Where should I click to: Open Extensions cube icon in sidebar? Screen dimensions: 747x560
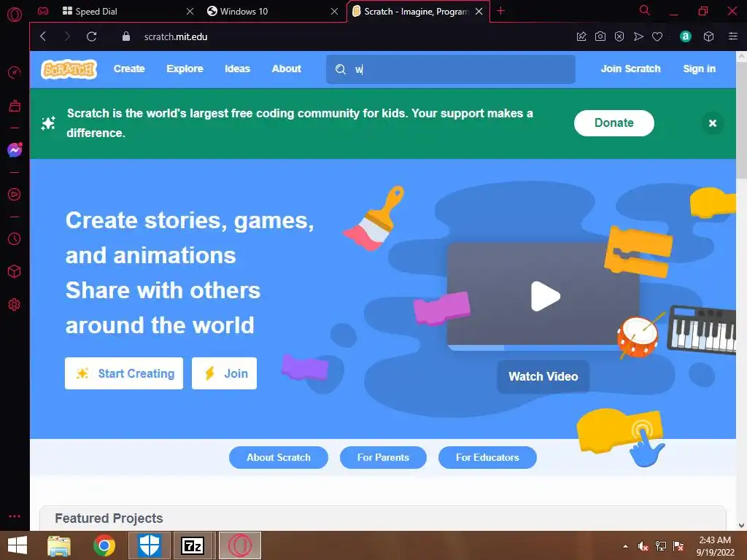pos(15,271)
